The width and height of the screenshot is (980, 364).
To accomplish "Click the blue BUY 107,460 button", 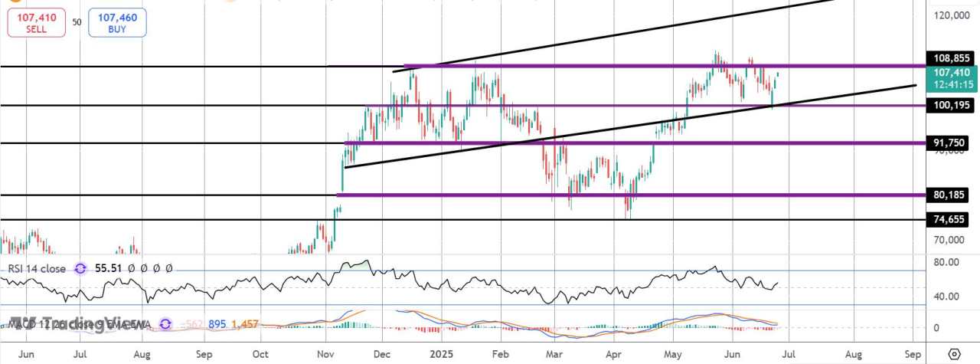I will point(117,23).
